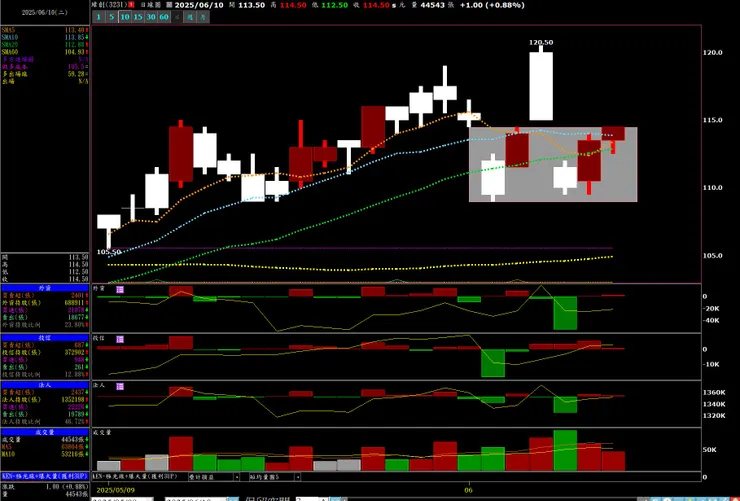Viewport: 740px width, 501px height.
Task: Click the volume 44543 value in title bar
Action: (432, 5)
